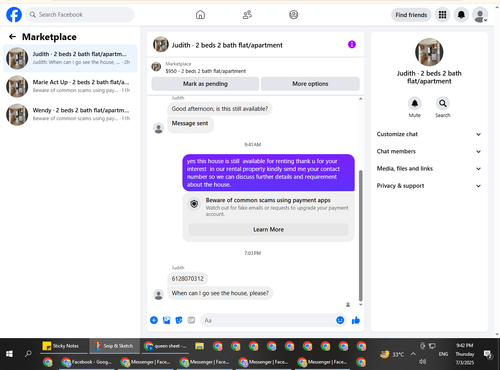
Task: Open the account profile menu
Action: (480, 15)
